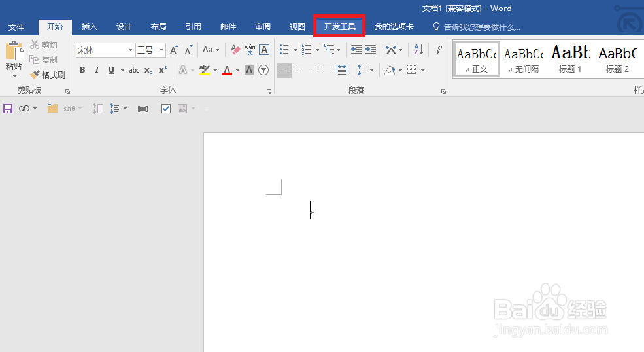Image resolution: width=644 pixels, height=352 pixels.
Task: Increase paragraph indent
Action: point(371,50)
